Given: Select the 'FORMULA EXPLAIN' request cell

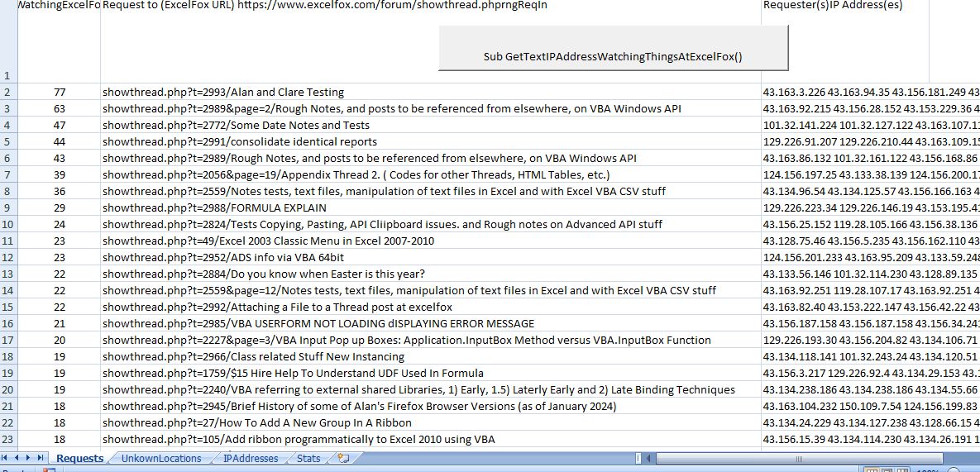Looking at the screenshot, I should point(431,208).
